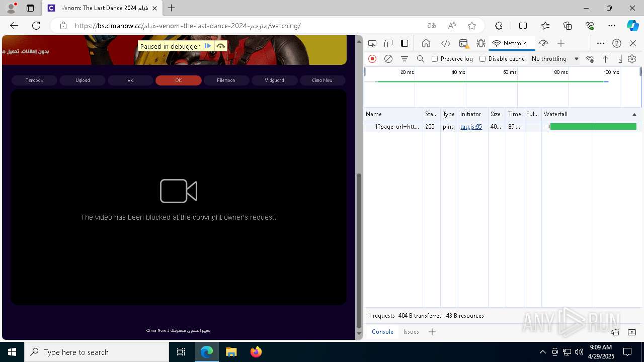The width and height of the screenshot is (644, 362).
Task: Sort by Initiator column header
Action: [473, 114]
